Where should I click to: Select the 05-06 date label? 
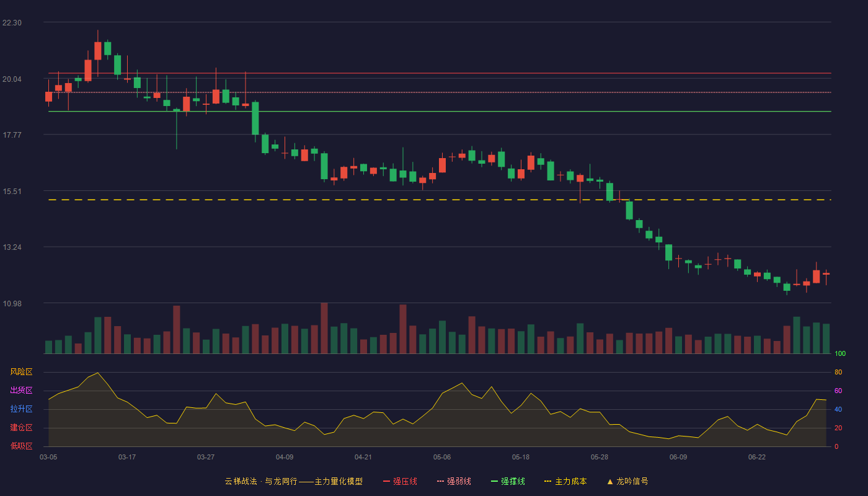tap(442, 457)
